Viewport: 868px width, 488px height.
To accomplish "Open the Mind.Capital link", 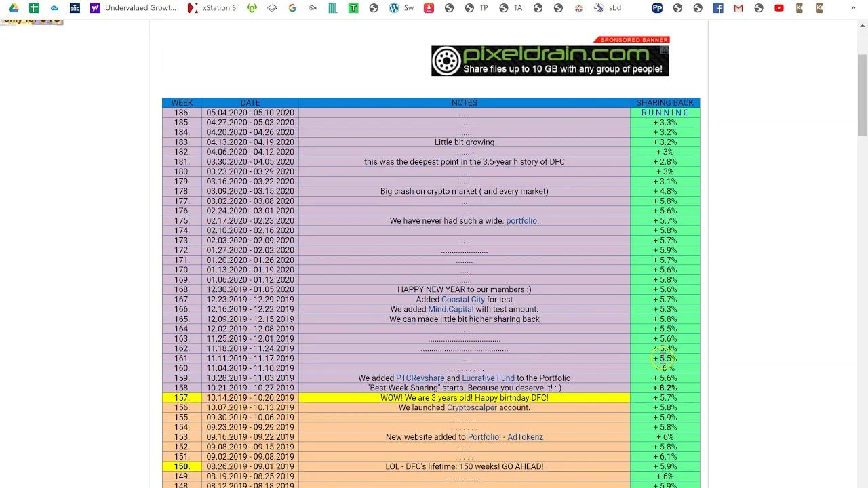I will [450, 309].
